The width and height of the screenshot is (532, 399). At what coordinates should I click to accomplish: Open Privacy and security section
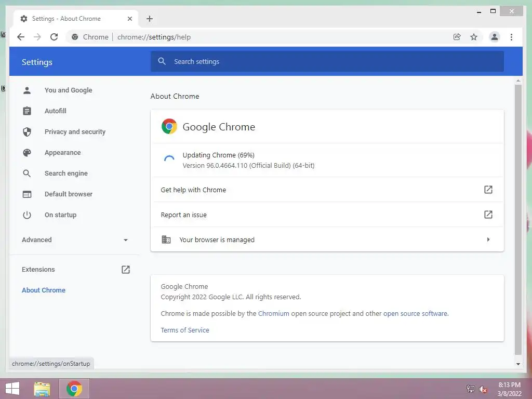coord(75,131)
